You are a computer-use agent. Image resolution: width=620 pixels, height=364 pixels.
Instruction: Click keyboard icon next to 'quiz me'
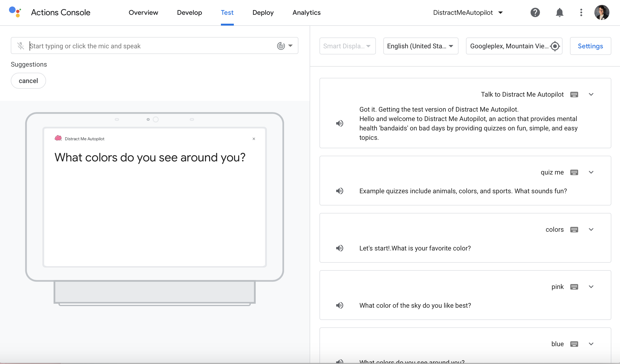click(x=574, y=172)
